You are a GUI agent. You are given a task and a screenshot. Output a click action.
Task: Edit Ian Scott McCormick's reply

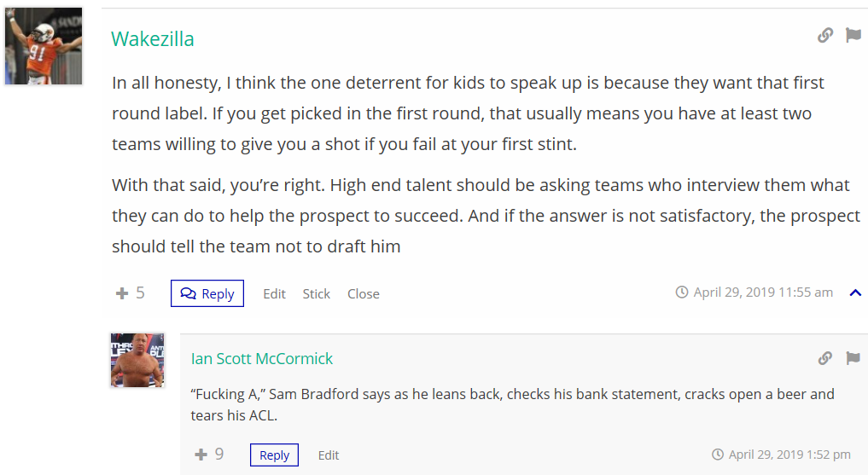click(329, 455)
